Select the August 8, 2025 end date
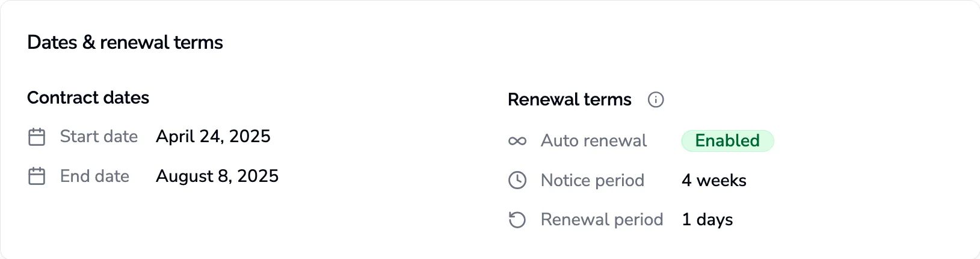 [217, 176]
